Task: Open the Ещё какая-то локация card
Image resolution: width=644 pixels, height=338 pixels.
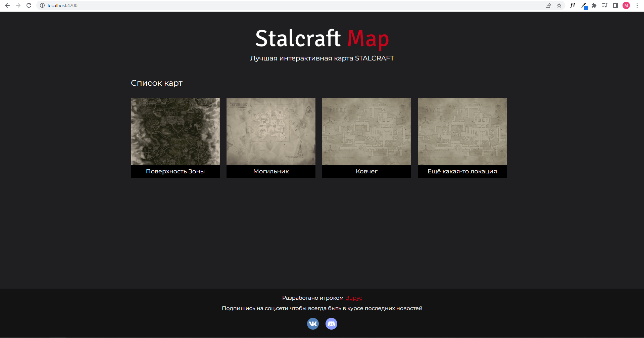Action: (x=462, y=137)
